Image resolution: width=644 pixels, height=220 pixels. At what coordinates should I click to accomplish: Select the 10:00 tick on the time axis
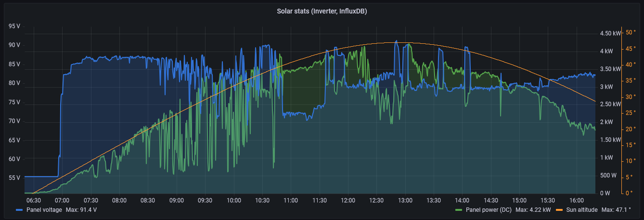point(233,200)
